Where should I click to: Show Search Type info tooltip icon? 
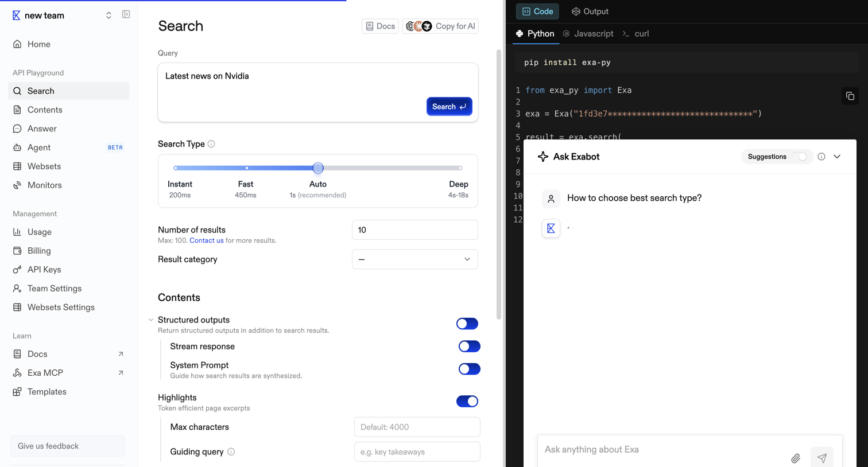tap(211, 144)
